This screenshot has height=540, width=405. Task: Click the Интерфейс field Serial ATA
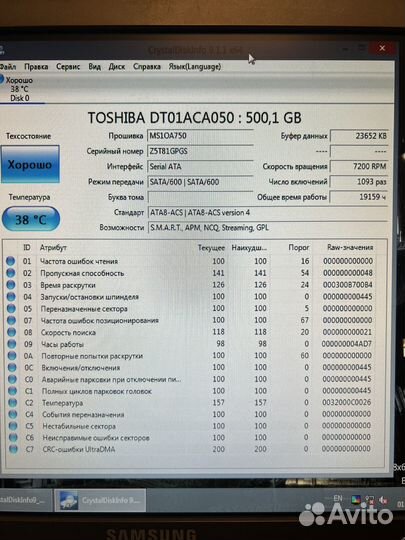pyautogui.click(x=200, y=167)
